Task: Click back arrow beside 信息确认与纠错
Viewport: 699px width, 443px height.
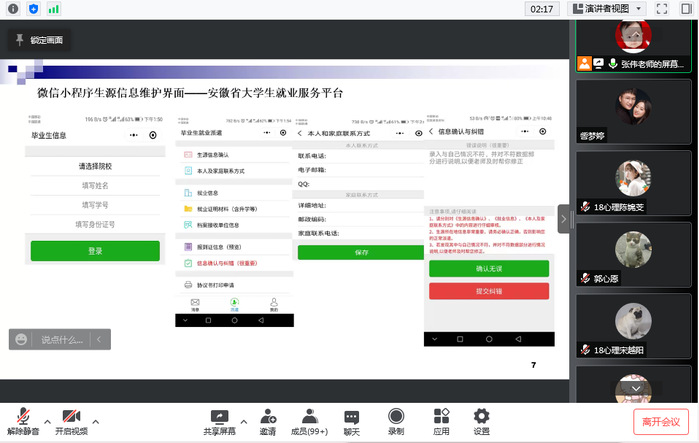Action: (431, 131)
